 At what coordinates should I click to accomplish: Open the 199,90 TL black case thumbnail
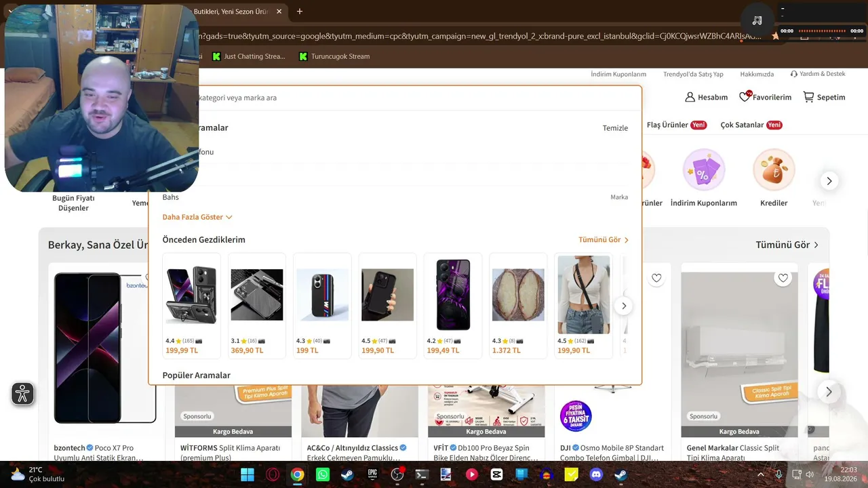[387, 294]
